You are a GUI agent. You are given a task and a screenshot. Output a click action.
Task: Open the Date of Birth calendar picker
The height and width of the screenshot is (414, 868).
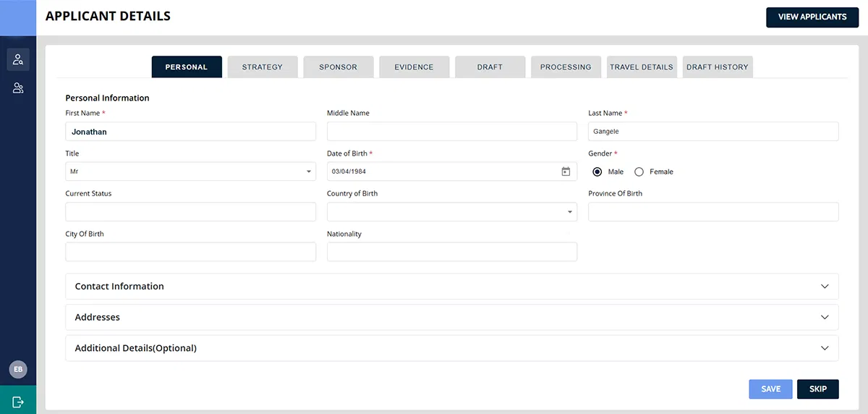[566, 172]
